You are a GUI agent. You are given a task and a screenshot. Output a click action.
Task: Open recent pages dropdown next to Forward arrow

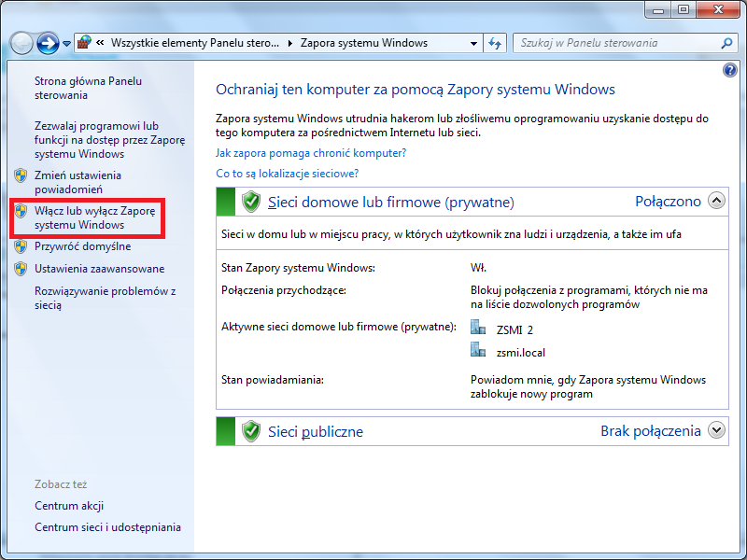coord(66,44)
